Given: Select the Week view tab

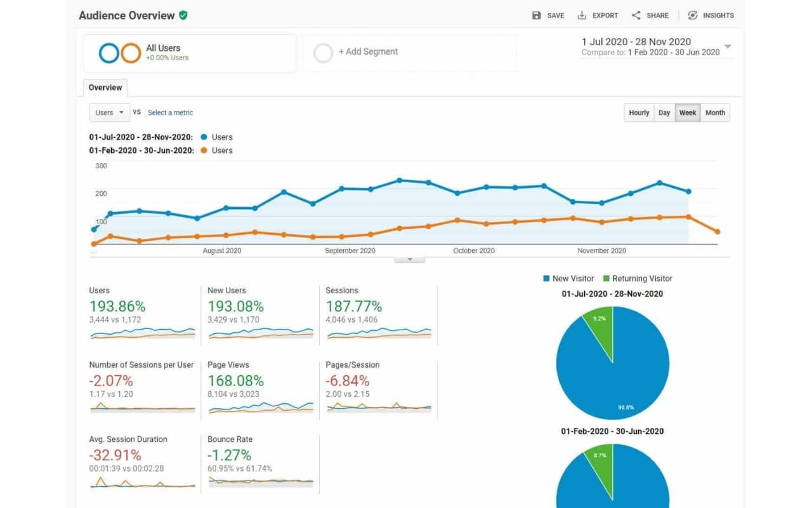Looking at the screenshot, I should click(688, 112).
